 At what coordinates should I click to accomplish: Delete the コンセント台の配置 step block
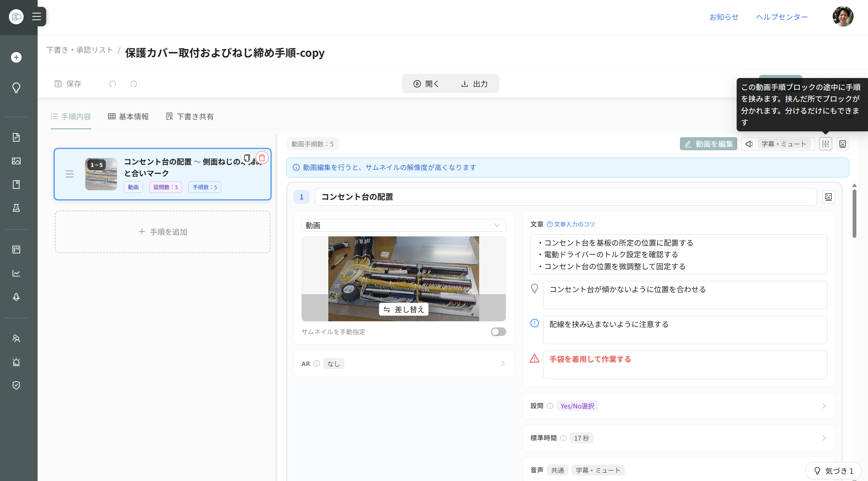point(262,158)
